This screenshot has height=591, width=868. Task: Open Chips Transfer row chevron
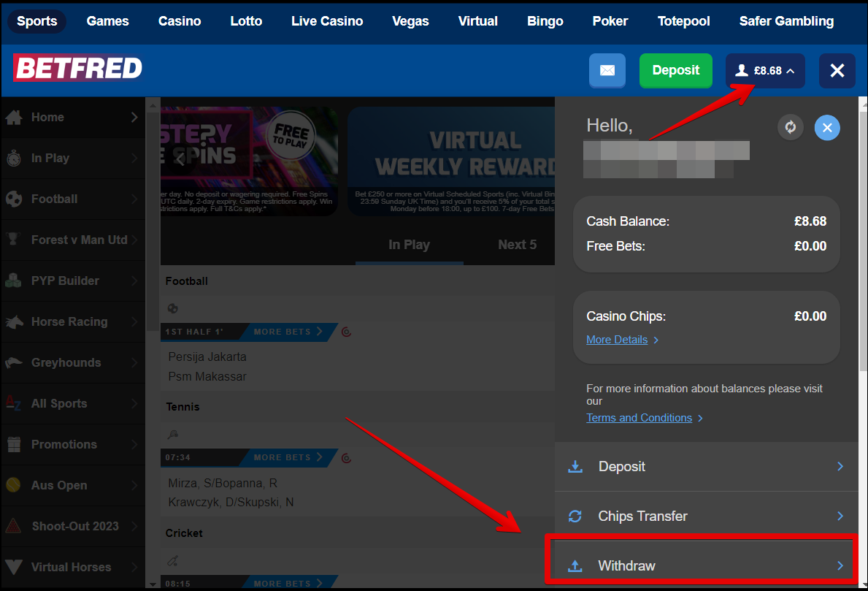click(x=840, y=516)
